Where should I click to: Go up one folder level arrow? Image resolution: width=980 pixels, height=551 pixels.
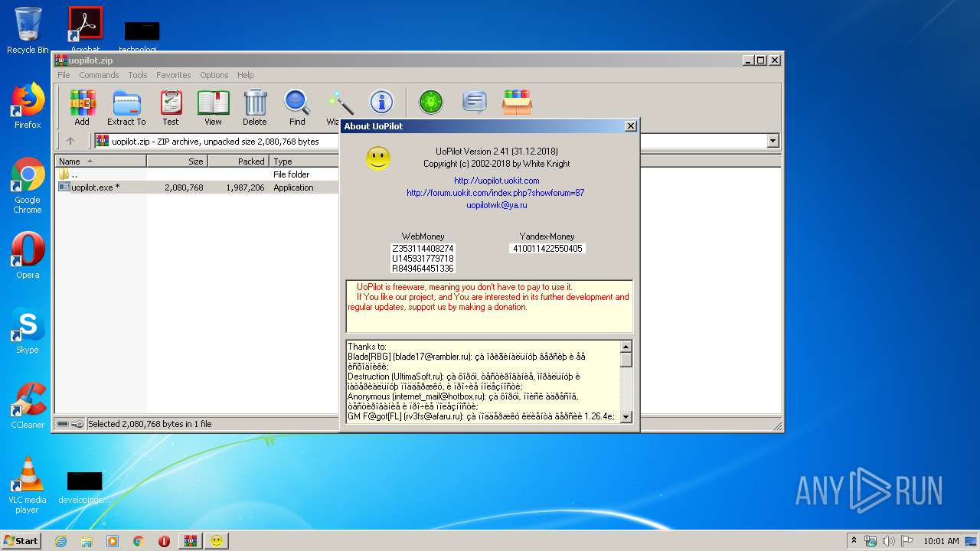(x=70, y=141)
